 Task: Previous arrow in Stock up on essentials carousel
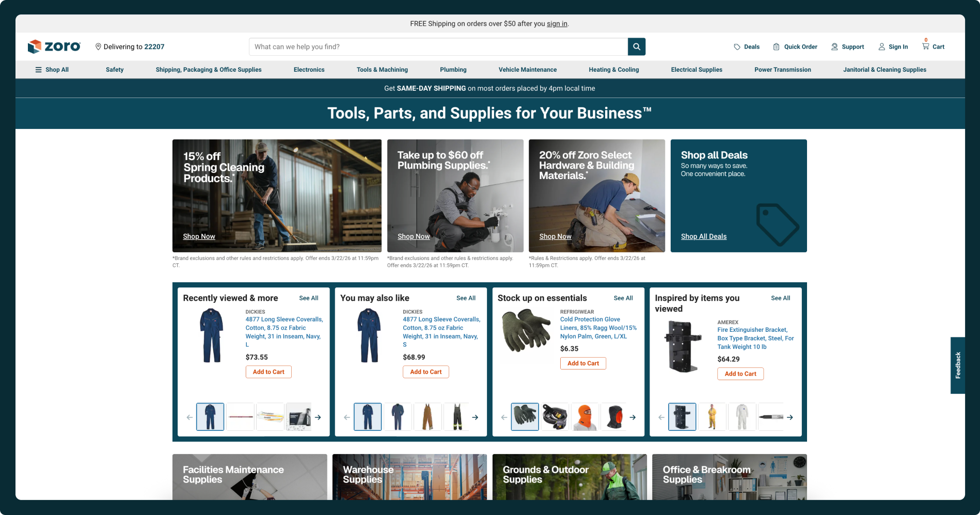(504, 417)
